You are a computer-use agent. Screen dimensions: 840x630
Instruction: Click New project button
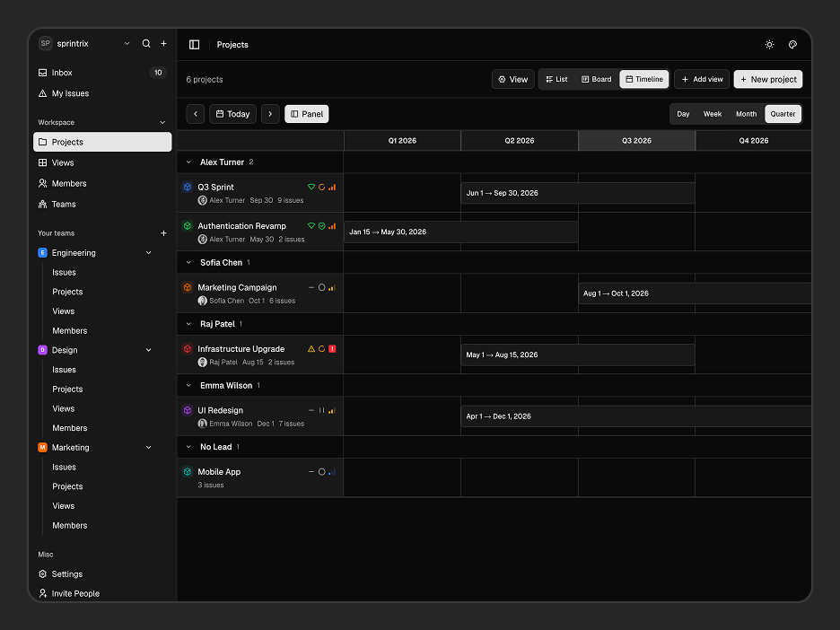[768, 79]
